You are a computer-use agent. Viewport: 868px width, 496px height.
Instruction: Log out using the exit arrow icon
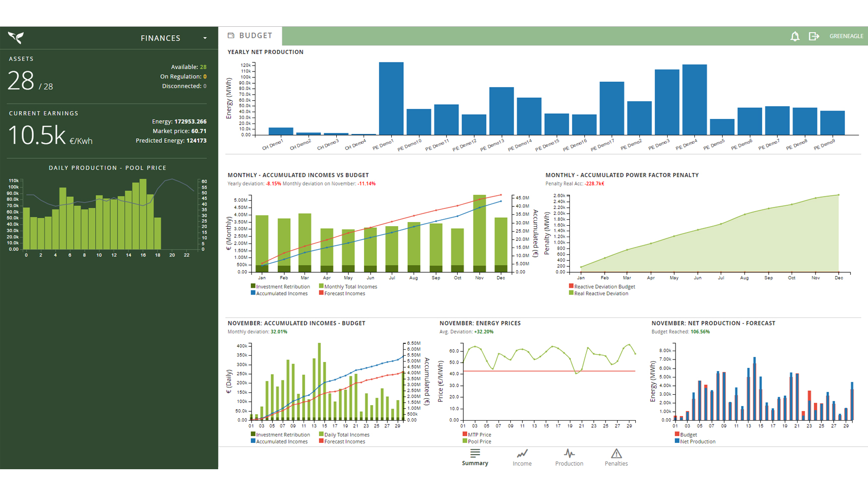pyautogui.click(x=814, y=36)
